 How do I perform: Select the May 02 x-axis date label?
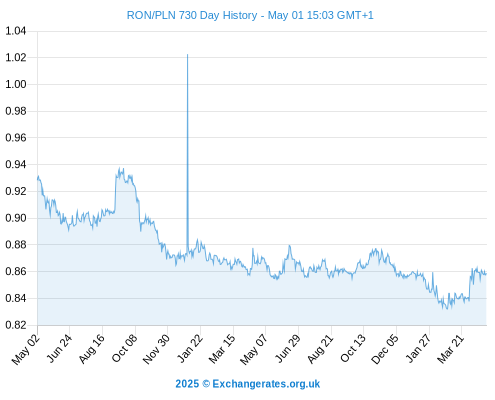[26, 349]
